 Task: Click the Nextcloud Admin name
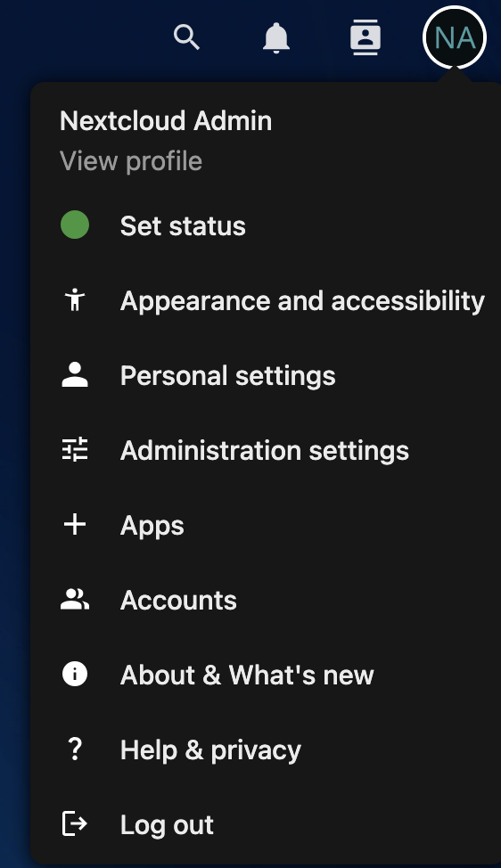tap(166, 120)
